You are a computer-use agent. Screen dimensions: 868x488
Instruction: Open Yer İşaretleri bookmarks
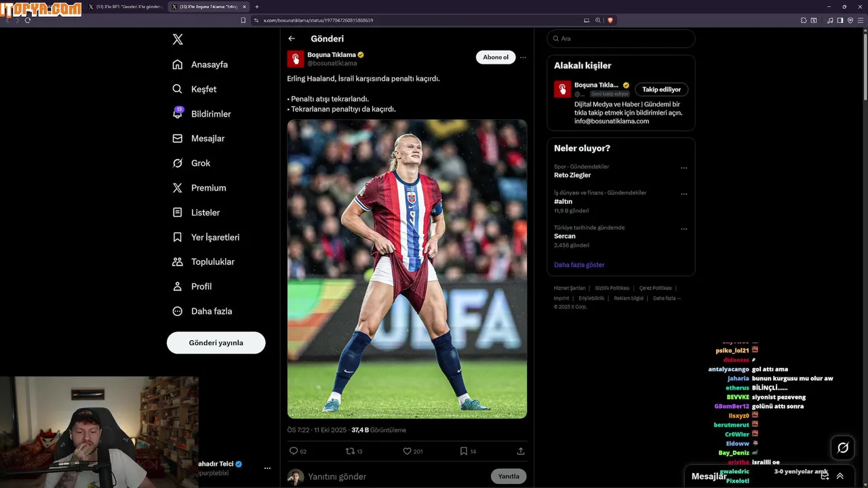(205, 237)
